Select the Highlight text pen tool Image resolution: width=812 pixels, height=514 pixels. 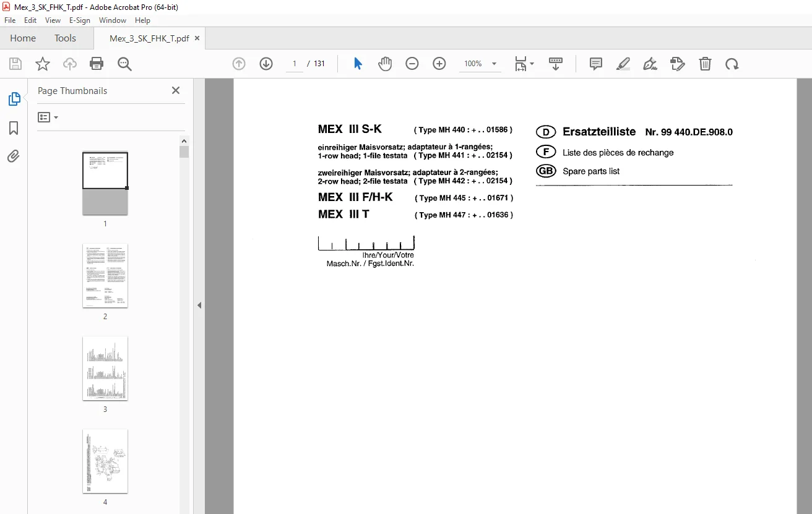[x=623, y=64]
